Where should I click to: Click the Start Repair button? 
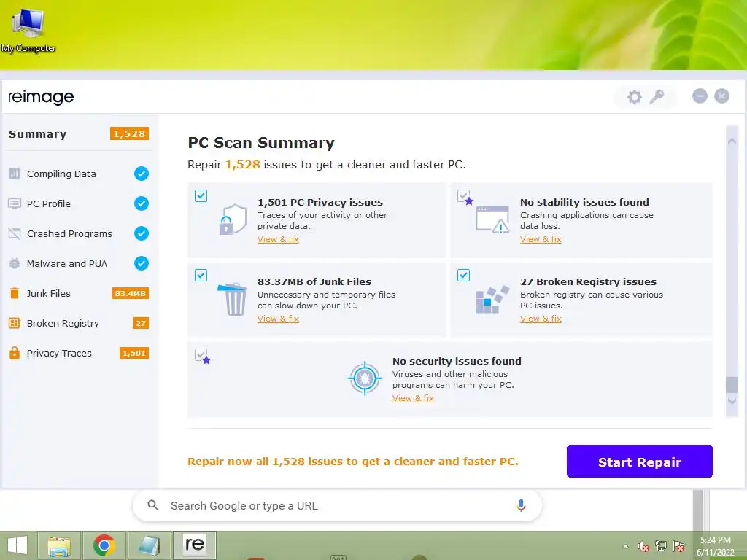click(639, 461)
